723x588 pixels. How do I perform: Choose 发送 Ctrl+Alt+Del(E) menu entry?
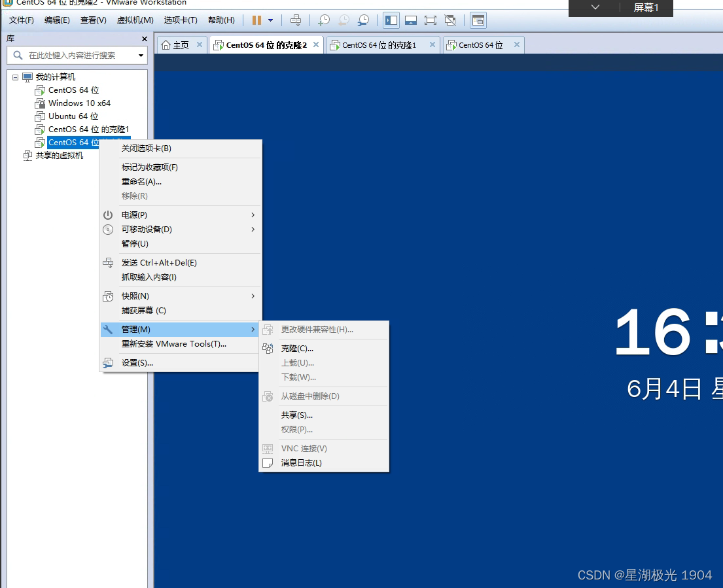click(180, 263)
